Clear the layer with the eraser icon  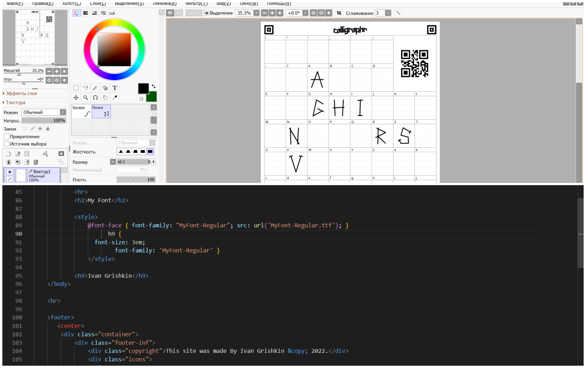click(27, 162)
